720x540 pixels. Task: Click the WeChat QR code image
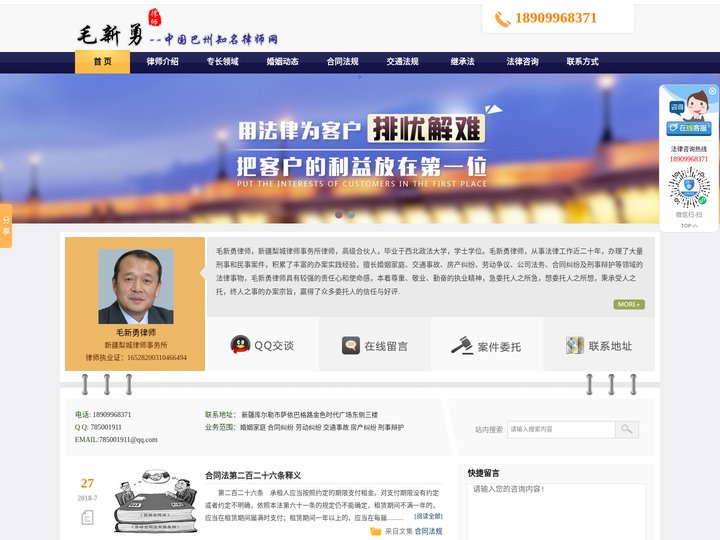689,188
